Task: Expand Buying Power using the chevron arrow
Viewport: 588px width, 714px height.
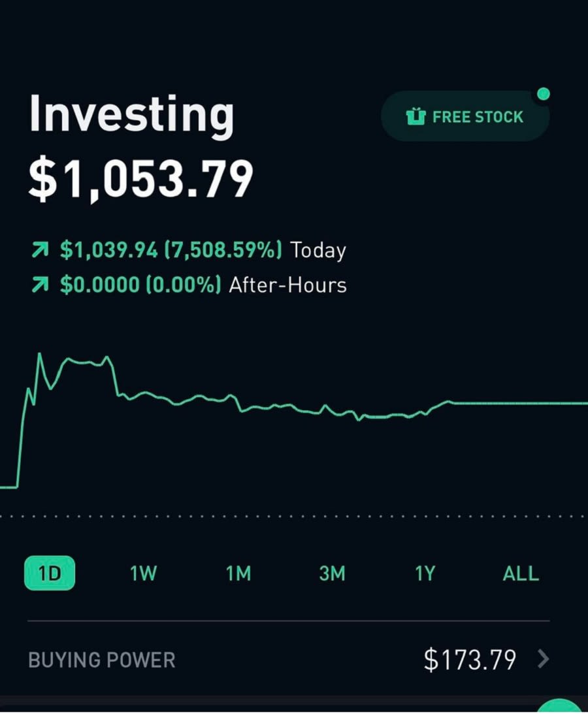Action: point(543,660)
